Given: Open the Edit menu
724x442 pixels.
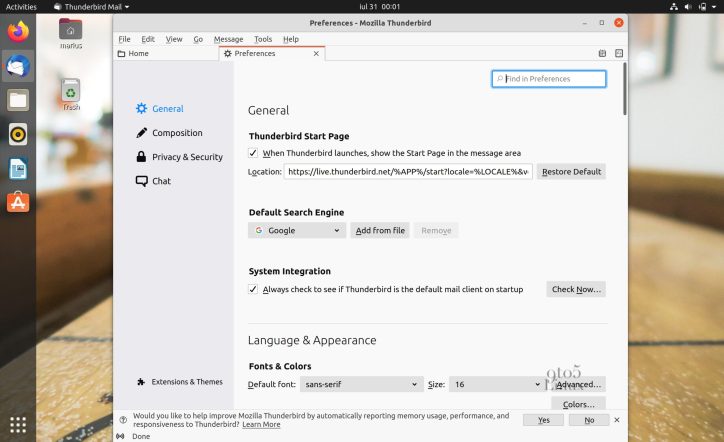Looking at the screenshot, I should click(148, 39).
